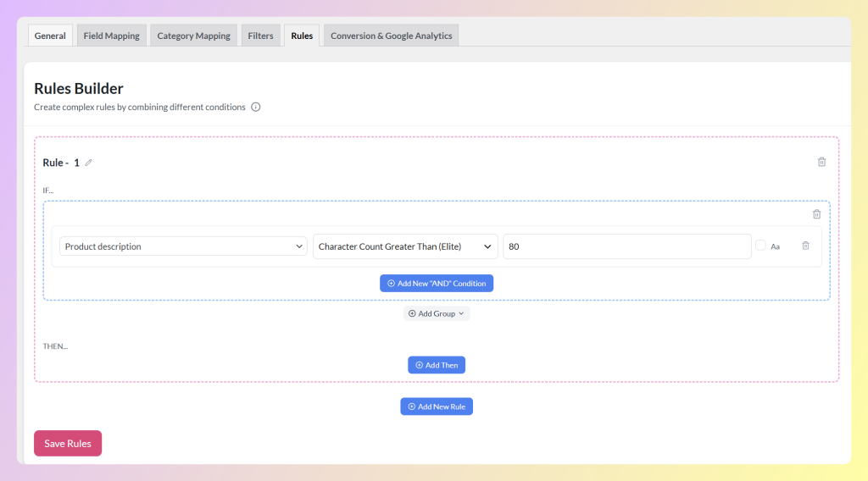
Task: Click the "IF..." label
Action: (48, 191)
